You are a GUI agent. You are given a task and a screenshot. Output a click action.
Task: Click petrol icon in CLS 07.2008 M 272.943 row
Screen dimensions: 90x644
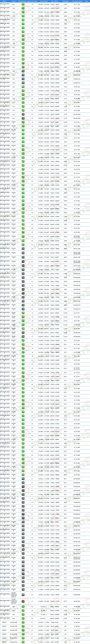[x=23, y=87]
